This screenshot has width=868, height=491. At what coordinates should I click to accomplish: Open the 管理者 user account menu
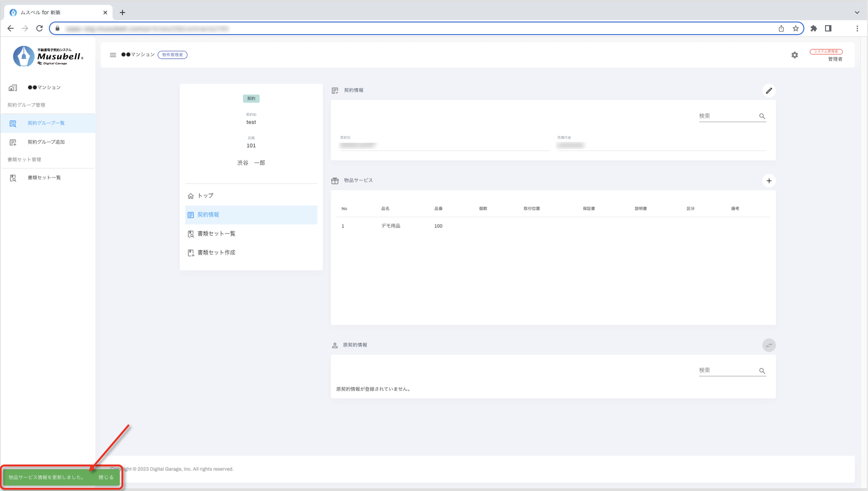click(x=835, y=59)
